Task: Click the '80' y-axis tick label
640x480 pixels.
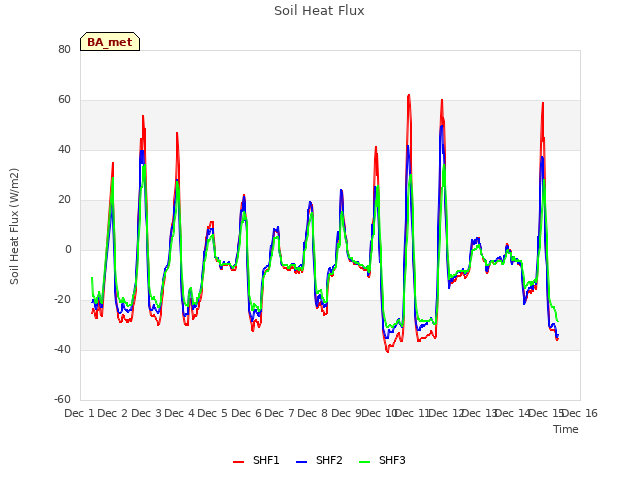Action: click(x=64, y=49)
